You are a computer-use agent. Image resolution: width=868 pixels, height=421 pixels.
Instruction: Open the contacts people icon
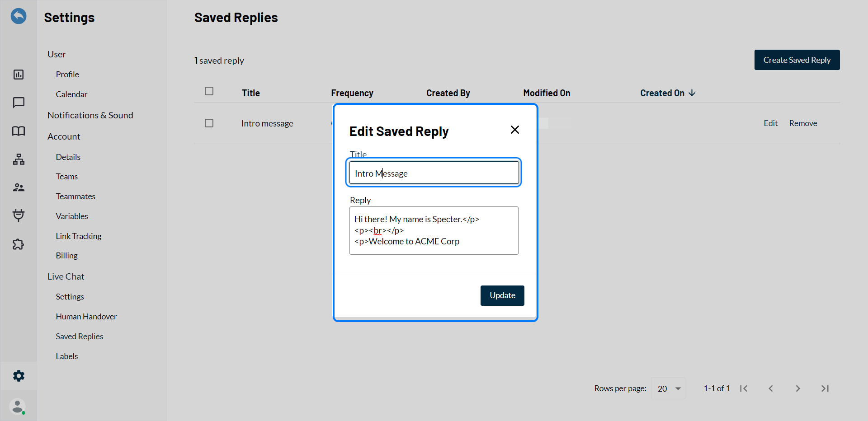click(19, 187)
